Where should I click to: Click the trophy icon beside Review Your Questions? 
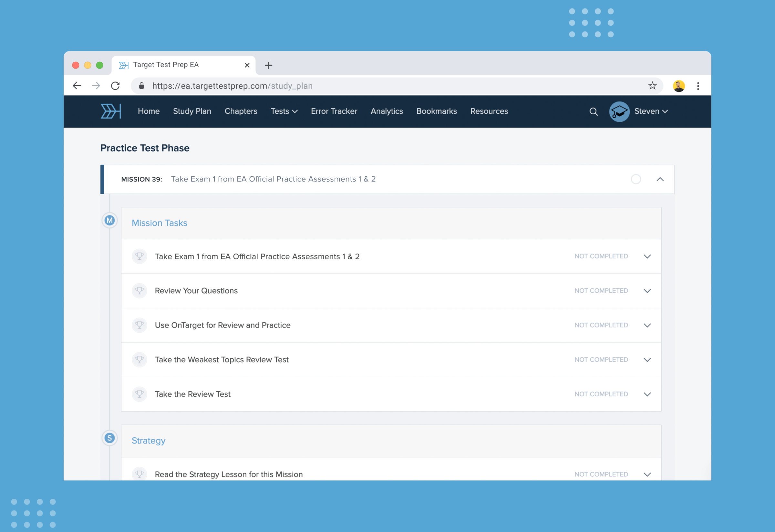(139, 290)
